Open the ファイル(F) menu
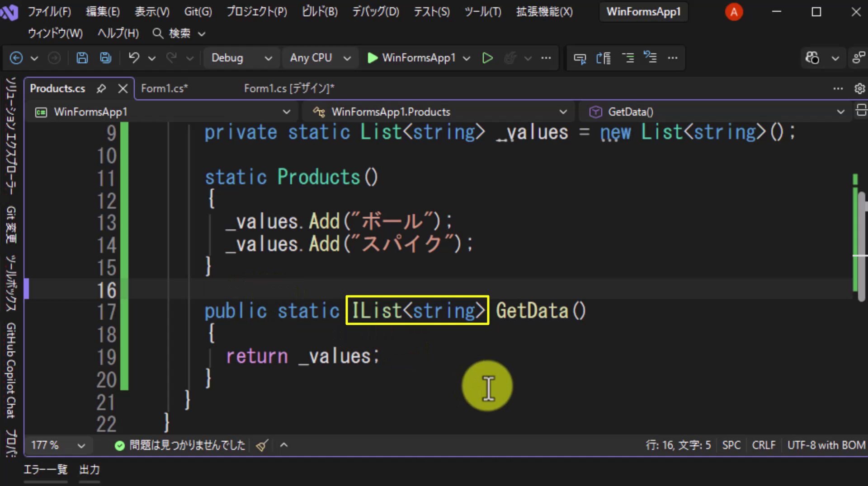 pos(49,11)
